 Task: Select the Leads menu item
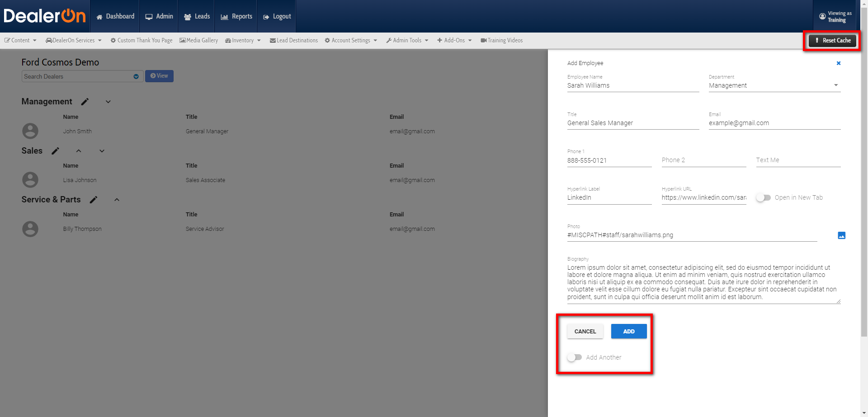pyautogui.click(x=196, y=16)
